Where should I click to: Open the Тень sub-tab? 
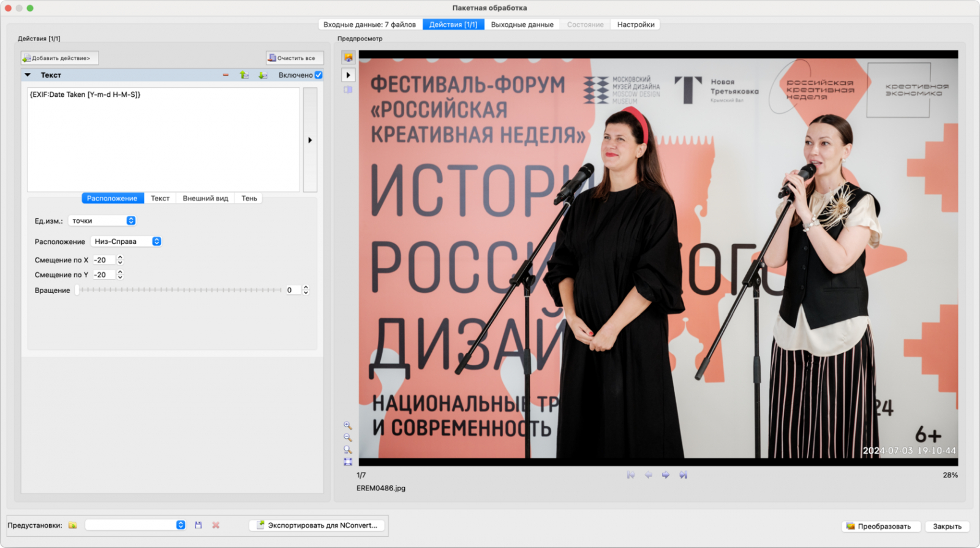pos(249,199)
